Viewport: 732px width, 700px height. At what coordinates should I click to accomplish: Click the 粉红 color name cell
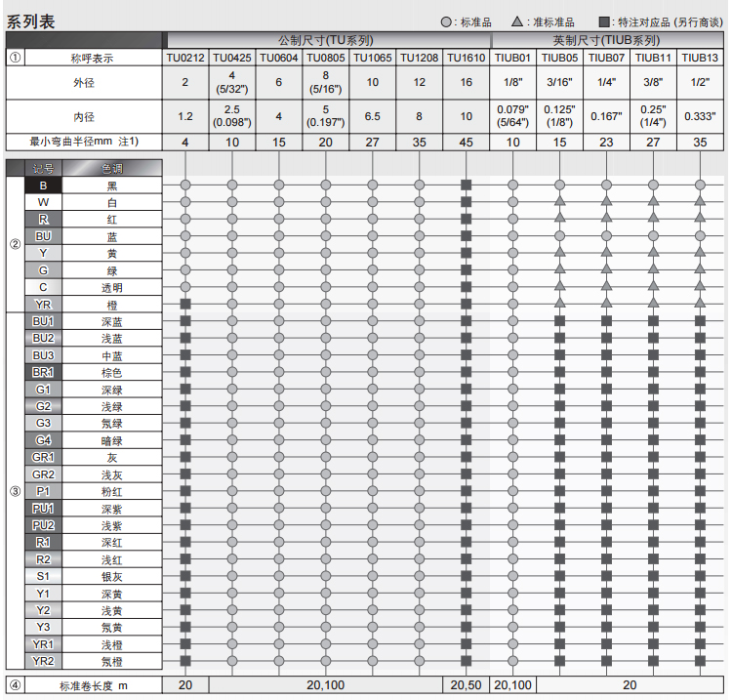point(112,491)
